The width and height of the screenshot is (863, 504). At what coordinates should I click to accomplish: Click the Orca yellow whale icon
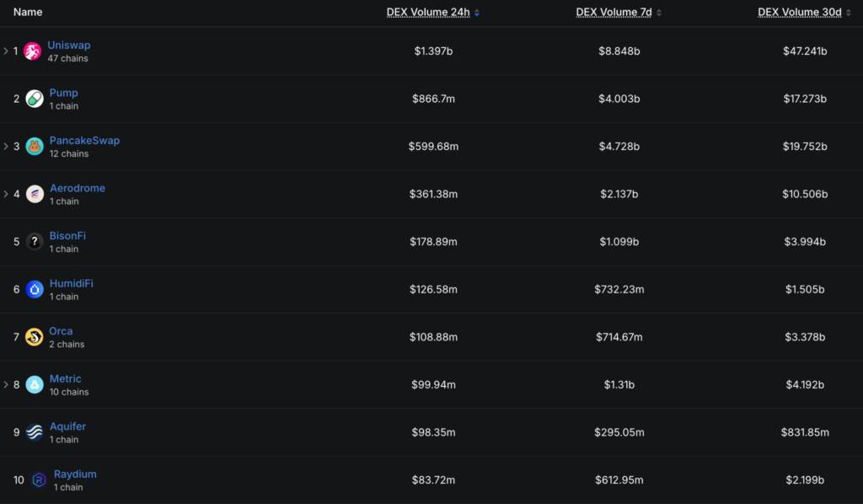click(x=34, y=337)
